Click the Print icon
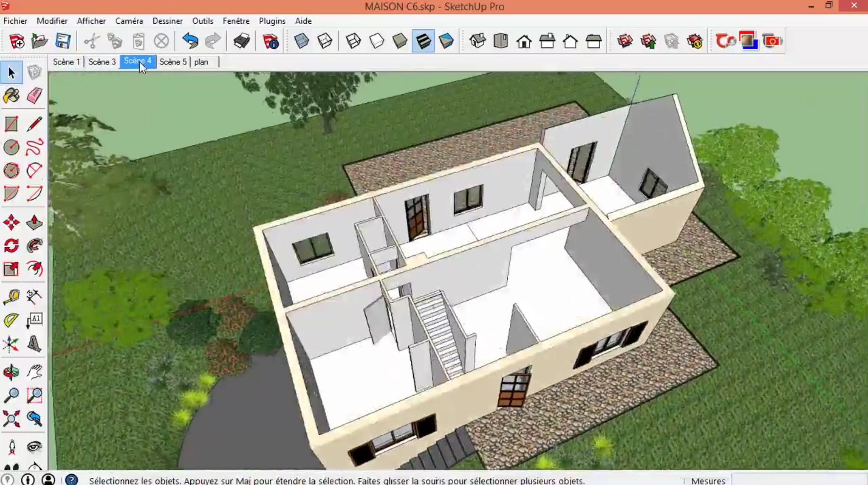This screenshot has height=485, width=868. click(x=241, y=41)
